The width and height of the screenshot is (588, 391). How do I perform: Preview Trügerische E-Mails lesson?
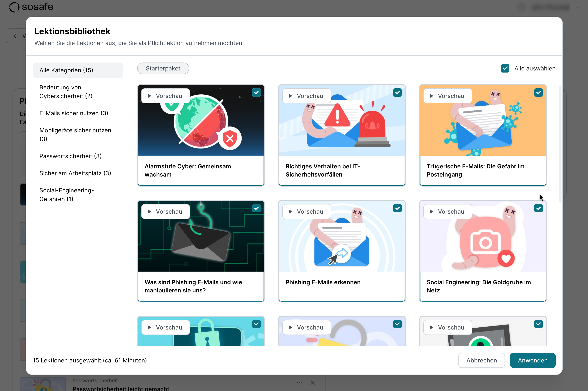pos(448,96)
